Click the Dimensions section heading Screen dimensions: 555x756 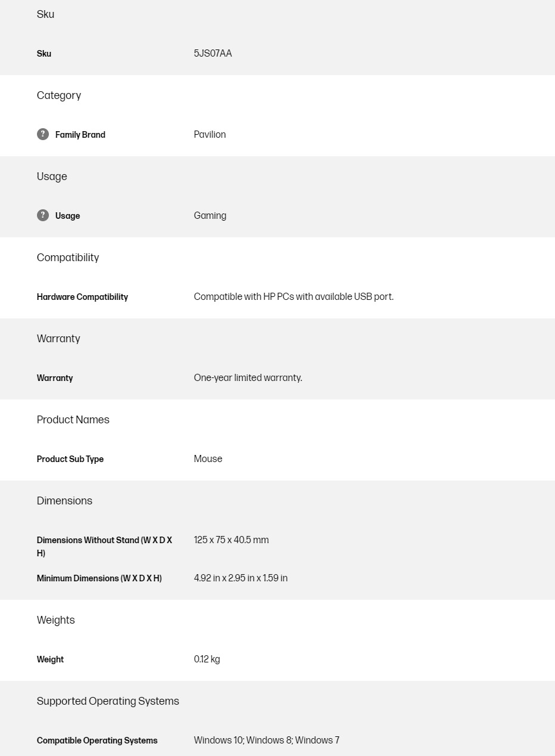pos(64,501)
